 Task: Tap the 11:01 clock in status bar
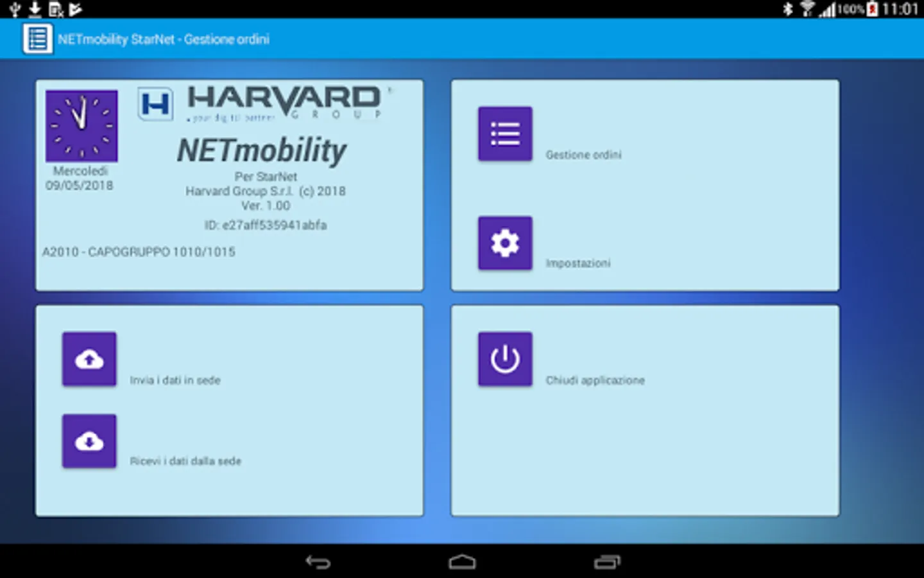pos(900,9)
